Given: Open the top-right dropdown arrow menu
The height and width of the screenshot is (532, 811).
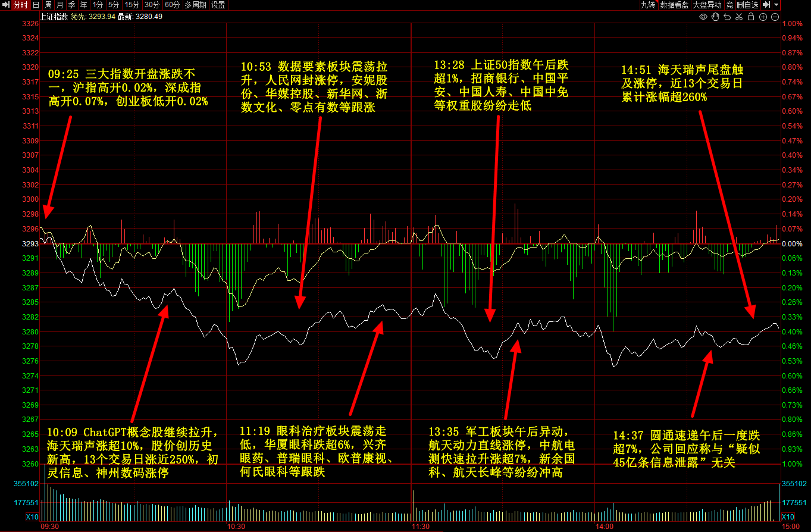Looking at the screenshot, I should click(x=776, y=5).
